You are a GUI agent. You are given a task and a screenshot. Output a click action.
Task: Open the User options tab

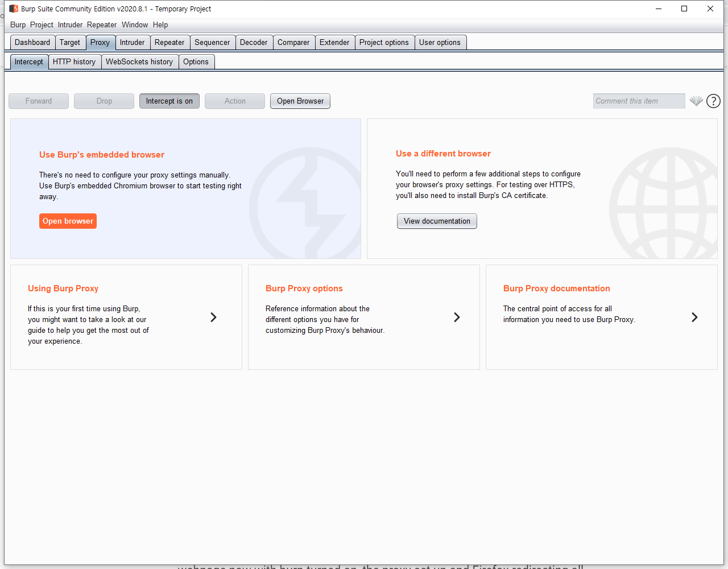coord(440,42)
